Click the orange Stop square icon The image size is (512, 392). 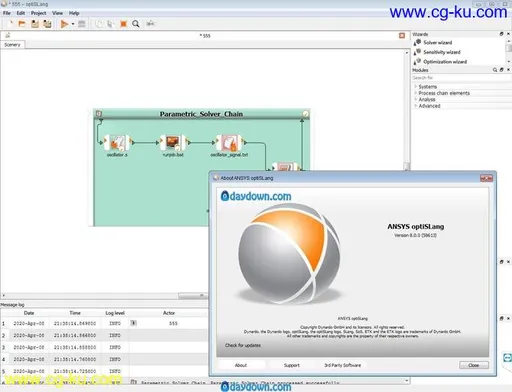pos(123,24)
